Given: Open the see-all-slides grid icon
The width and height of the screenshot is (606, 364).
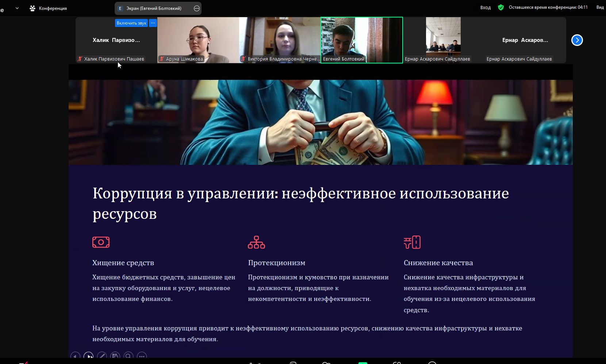Looking at the screenshot, I should pyautogui.click(x=115, y=356).
